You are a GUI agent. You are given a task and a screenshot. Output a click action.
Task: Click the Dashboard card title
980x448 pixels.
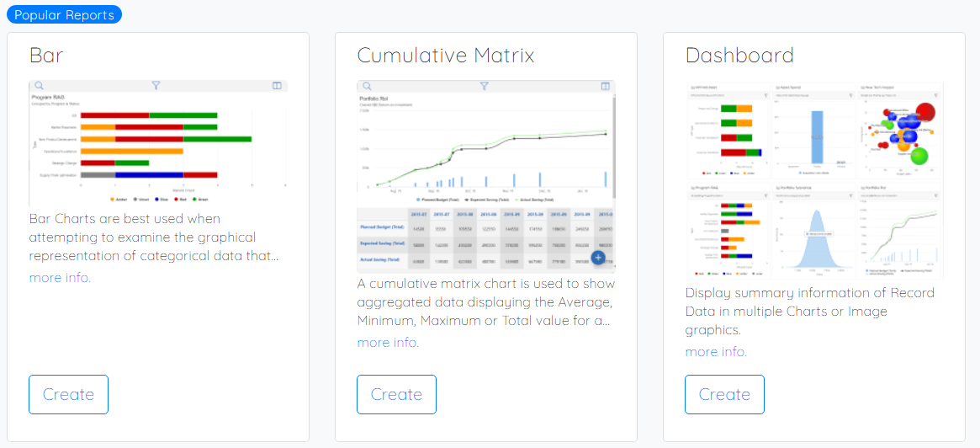pyautogui.click(x=739, y=55)
